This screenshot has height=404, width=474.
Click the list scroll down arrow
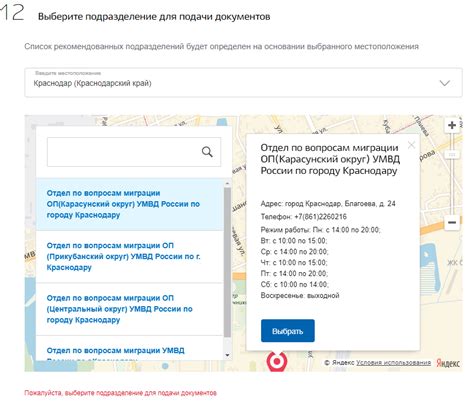[x=227, y=355]
